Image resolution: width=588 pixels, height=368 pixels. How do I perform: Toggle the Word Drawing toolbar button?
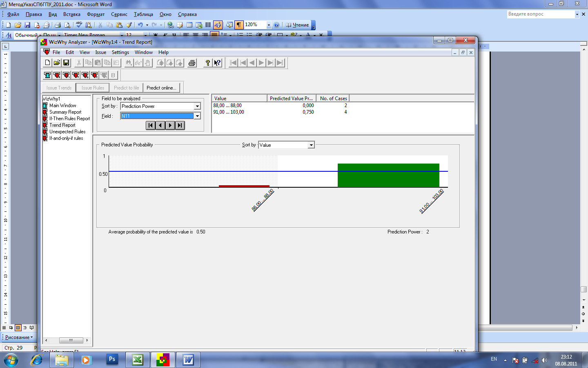coord(218,25)
